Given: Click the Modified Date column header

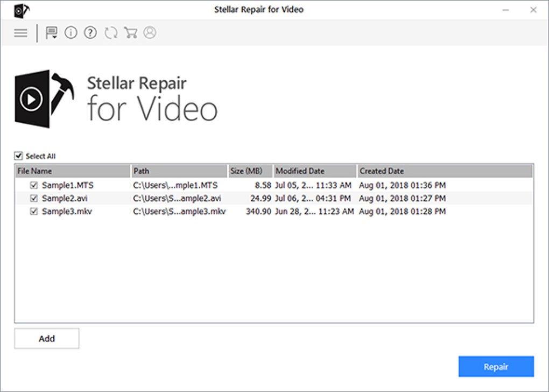Looking at the screenshot, I should click(x=314, y=171).
